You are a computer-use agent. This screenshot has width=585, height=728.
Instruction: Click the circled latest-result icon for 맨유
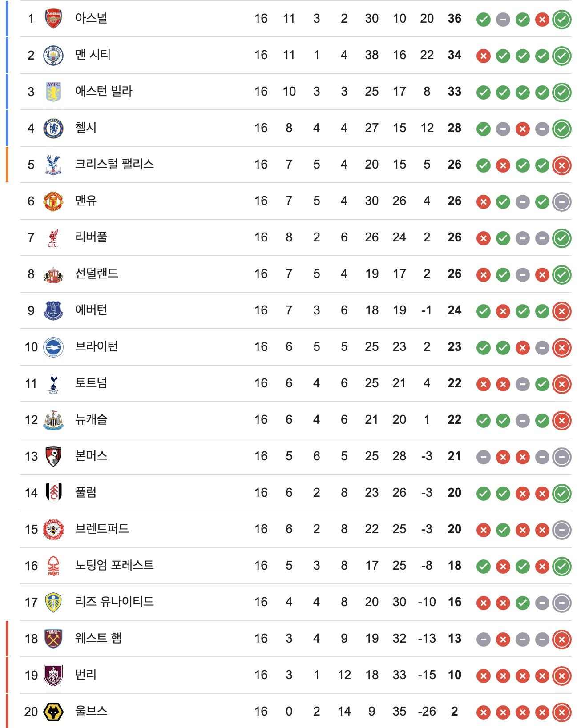(x=561, y=202)
